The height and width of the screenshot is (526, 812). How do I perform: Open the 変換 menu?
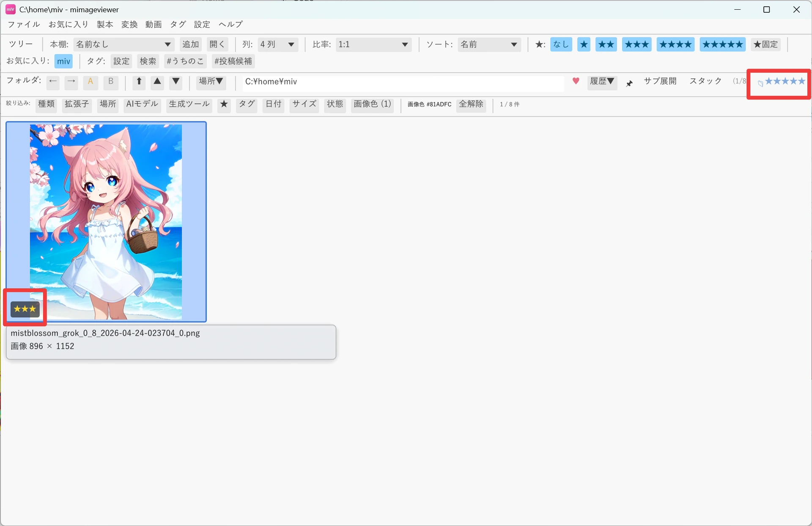[x=129, y=24]
